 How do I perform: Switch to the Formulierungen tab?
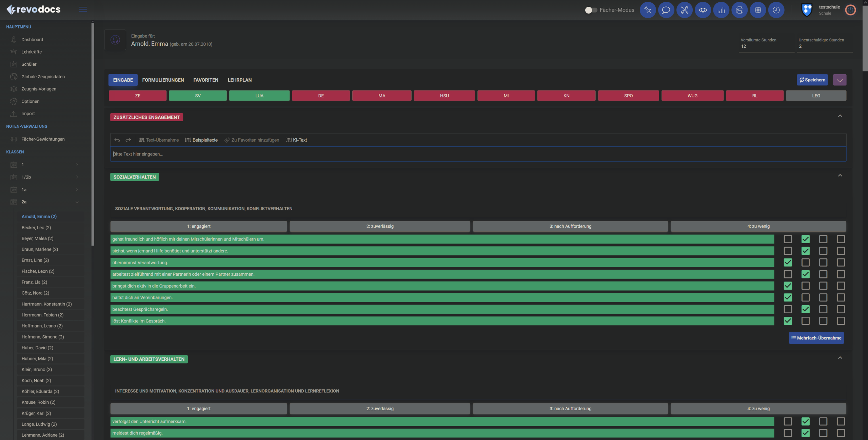click(x=163, y=80)
